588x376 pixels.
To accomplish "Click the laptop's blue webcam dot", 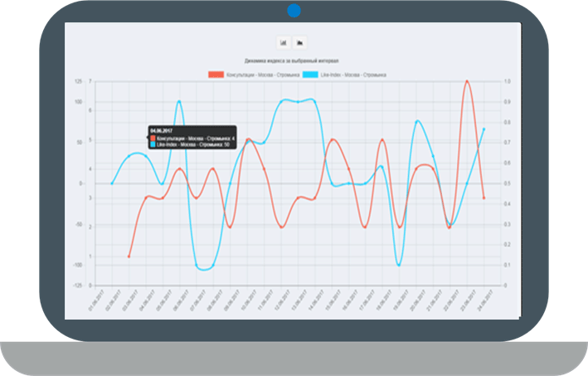I will [294, 12].
